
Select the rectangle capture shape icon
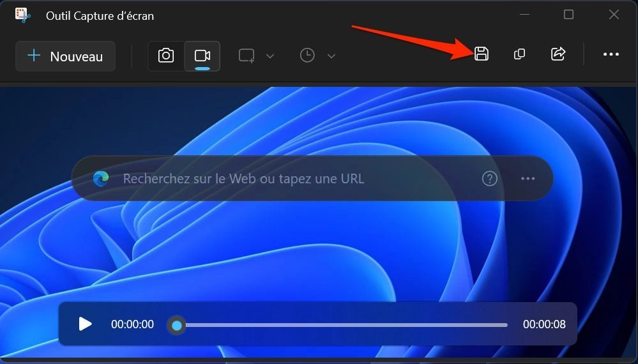pos(247,56)
